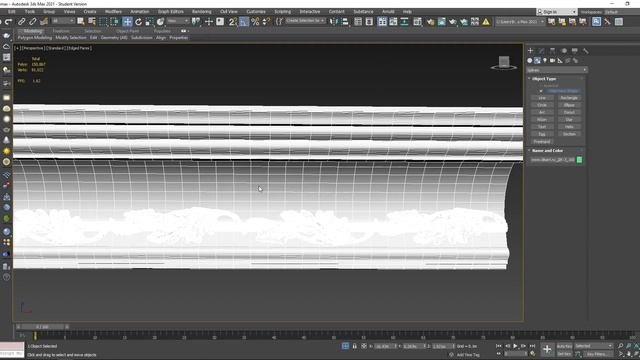The height and width of the screenshot is (360, 640).
Task: Open the Scene Explorer toggle
Action: 358,22
